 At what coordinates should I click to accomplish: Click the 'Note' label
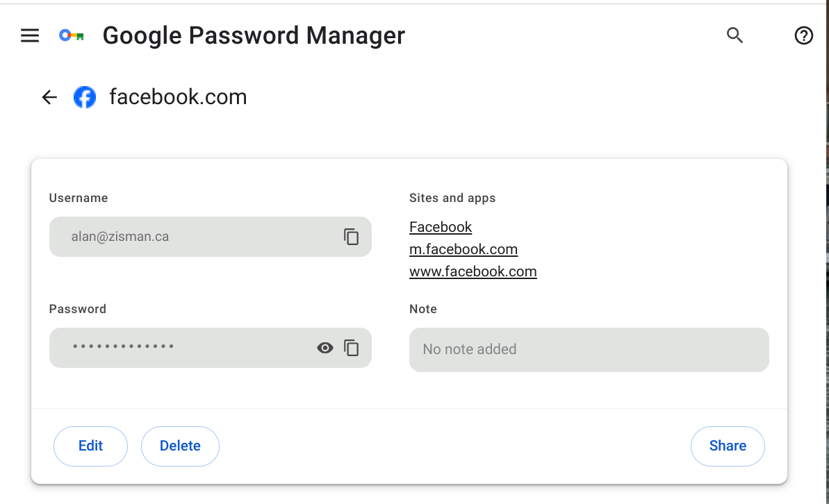tap(423, 309)
